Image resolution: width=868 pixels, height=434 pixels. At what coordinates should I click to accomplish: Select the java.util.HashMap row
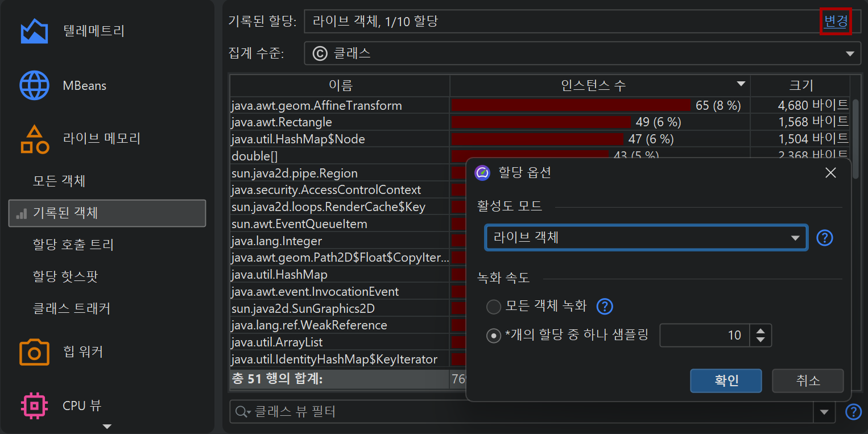[x=340, y=275]
